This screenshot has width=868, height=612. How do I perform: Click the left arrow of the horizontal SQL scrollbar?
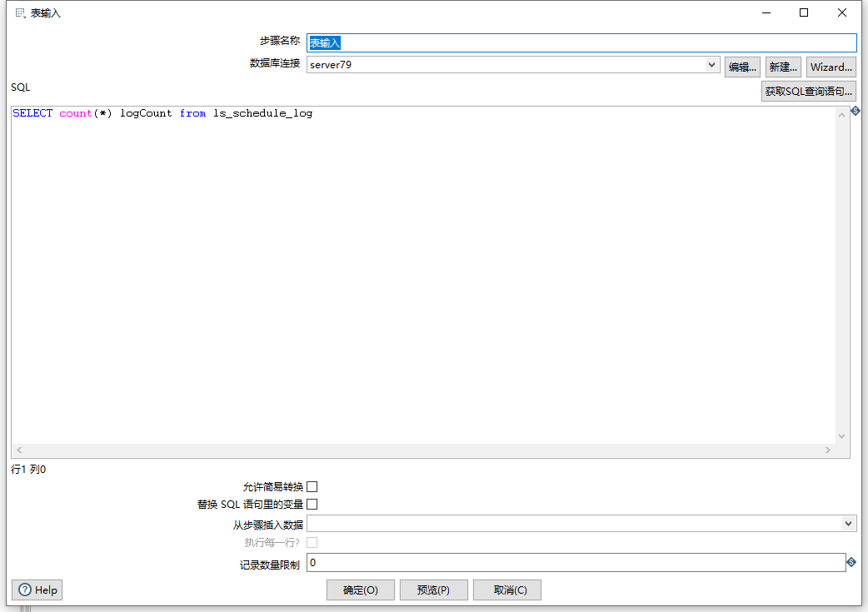[17, 450]
